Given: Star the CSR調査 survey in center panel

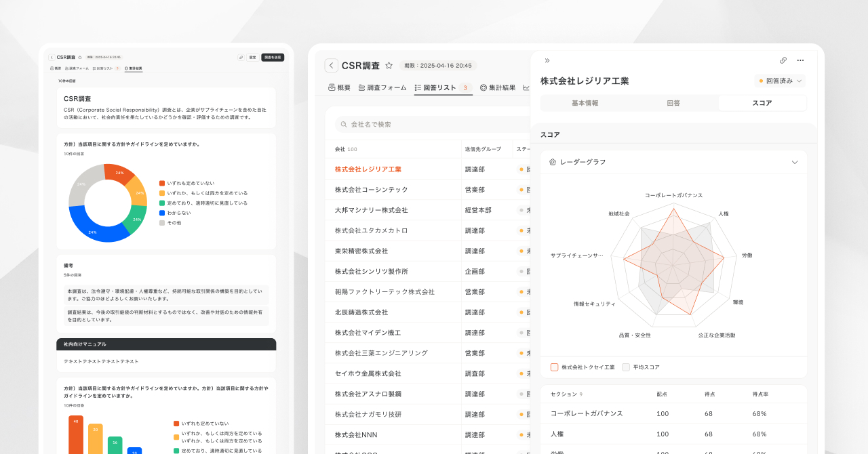Looking at the screenshot, I should tap(389, 66).
